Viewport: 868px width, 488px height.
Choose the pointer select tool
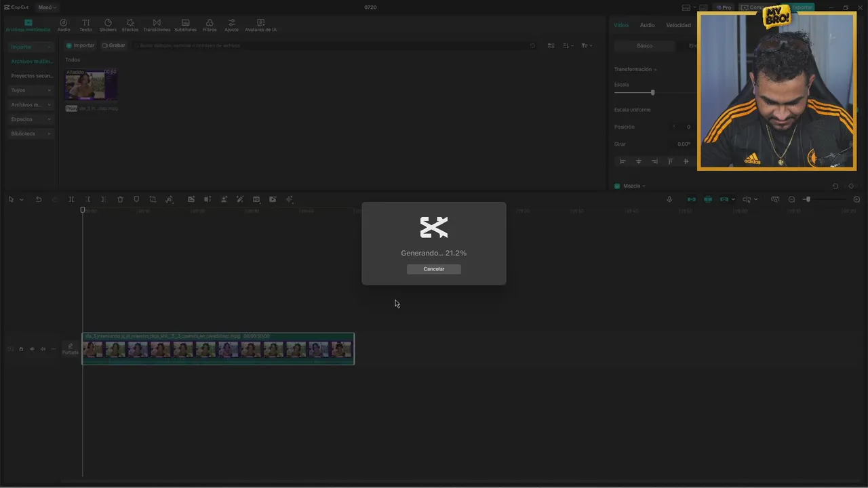(x=11, y=199)
